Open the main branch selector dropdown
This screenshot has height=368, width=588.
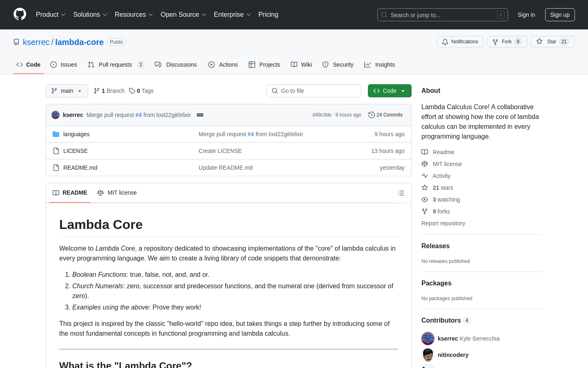67,91
